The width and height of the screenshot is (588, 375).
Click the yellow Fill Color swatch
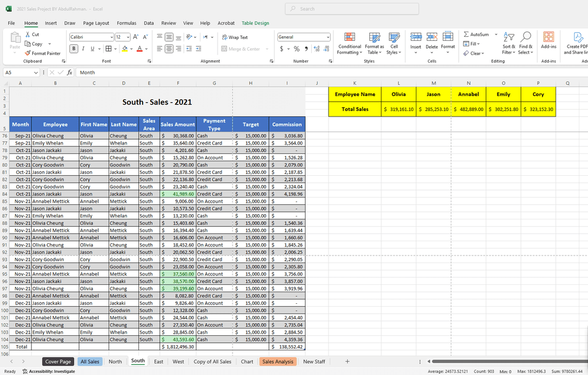tap(124, 49)
